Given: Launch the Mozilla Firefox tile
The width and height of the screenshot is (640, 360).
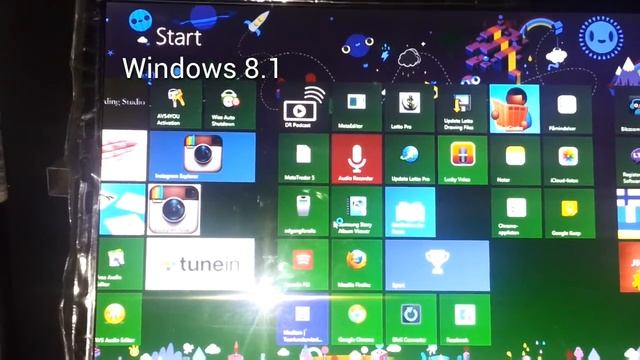Looking at the screenshot, I should click(x=357, y=264).
